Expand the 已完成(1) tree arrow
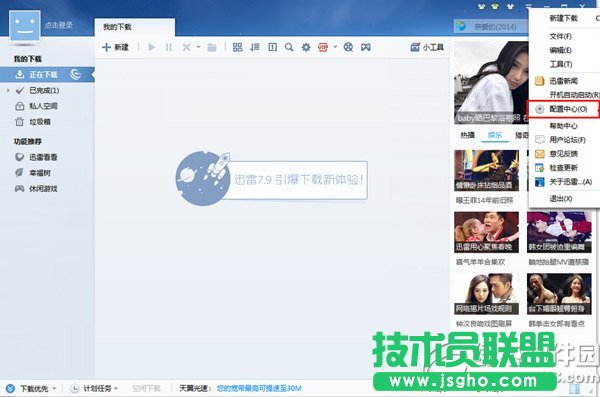 [8, 90]
